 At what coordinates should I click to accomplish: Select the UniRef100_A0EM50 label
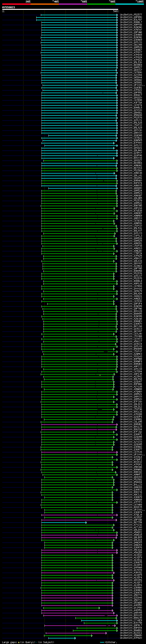point(131,605)
